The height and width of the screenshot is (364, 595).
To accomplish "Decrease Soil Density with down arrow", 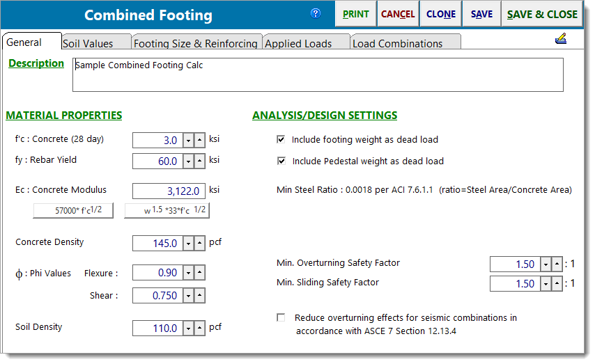I will pos(188,329).
